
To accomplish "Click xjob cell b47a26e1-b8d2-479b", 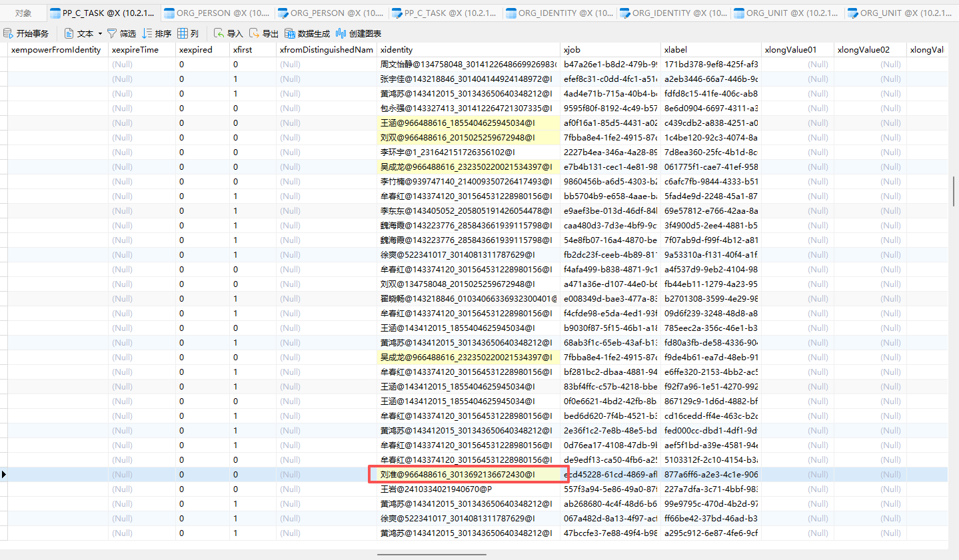I will [610, 65].
